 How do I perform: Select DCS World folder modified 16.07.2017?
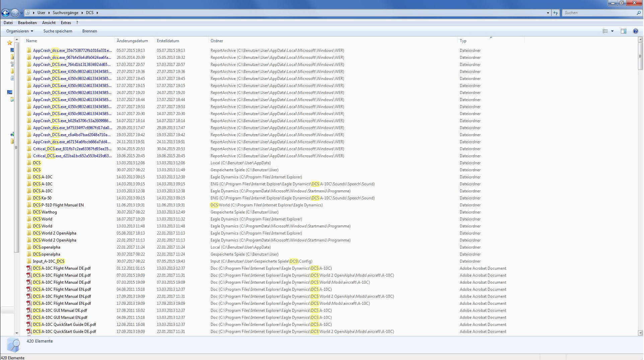43,219
